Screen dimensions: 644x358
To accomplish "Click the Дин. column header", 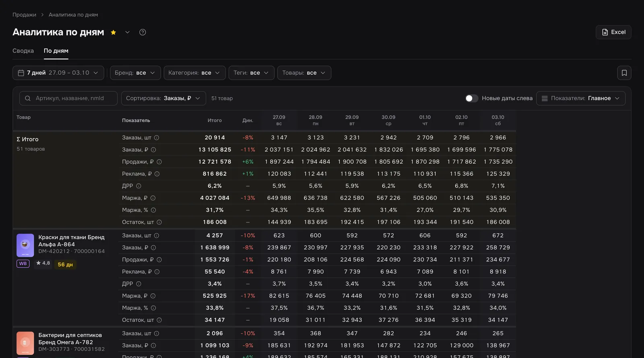I will 248,120.
